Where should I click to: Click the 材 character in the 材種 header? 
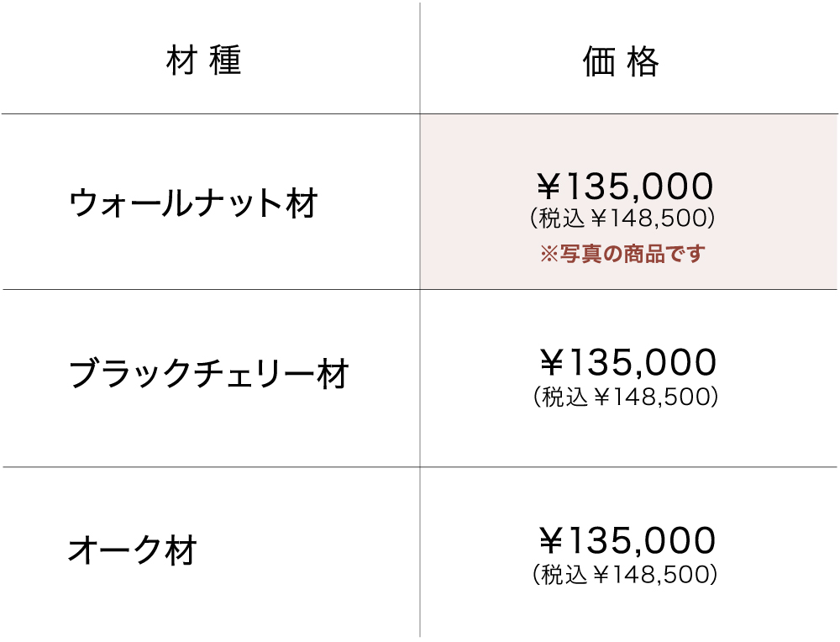[181, 62]
